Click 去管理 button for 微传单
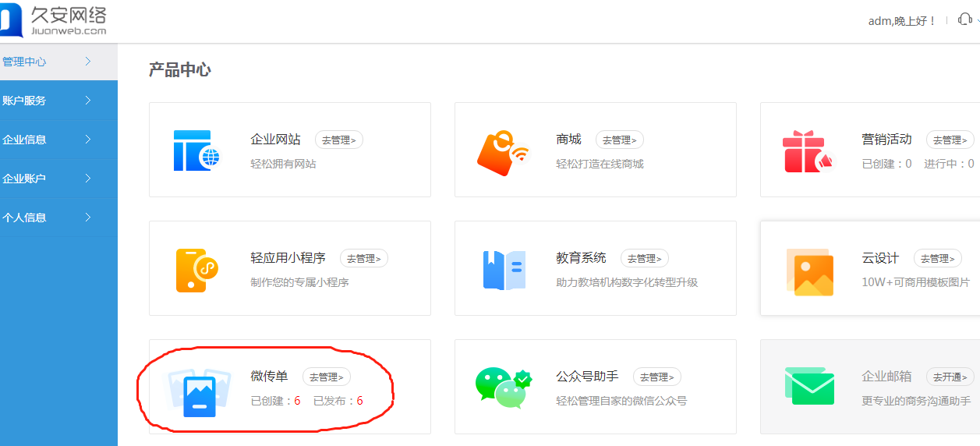Screen dimensions: 980x446 327,377
